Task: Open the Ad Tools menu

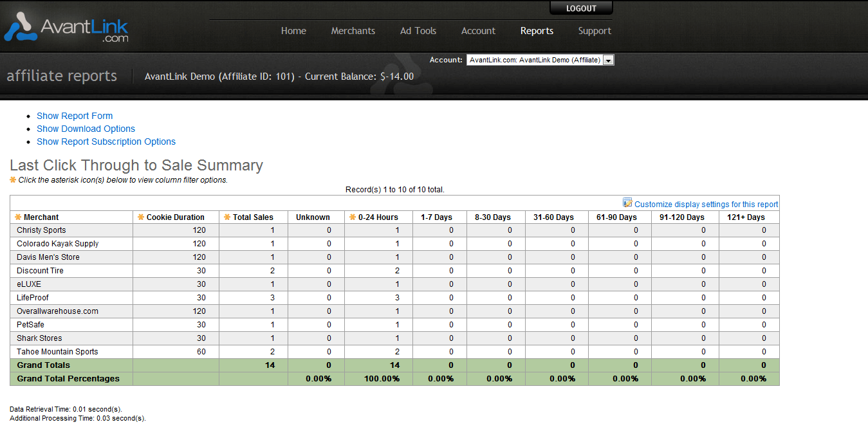Action: point(418,31)
